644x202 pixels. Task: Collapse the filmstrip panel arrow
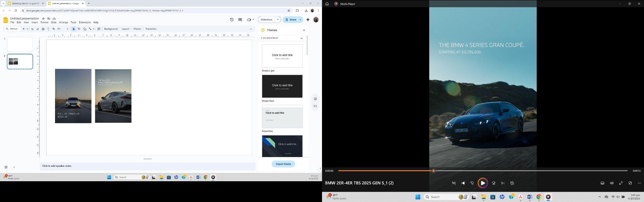pos(14,167)
